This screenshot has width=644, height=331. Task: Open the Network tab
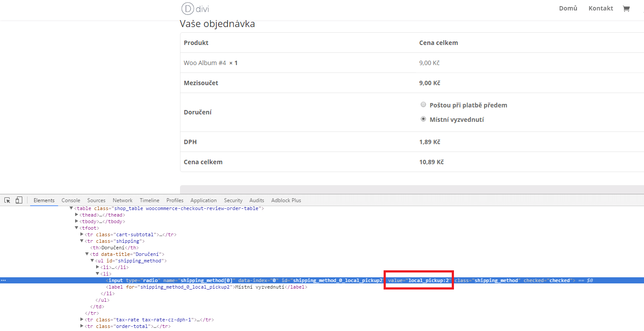point(122,200)
